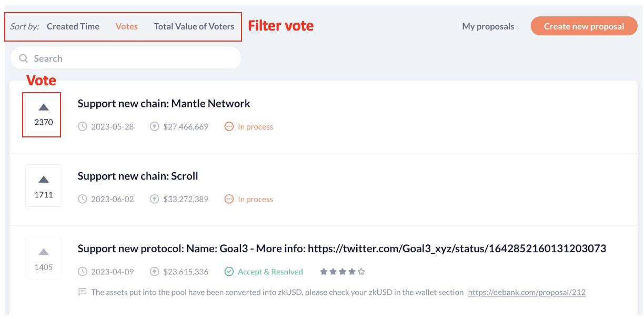Upvote the Scroll chain proposal
The height and width of the screenshot is (319, 644).
44,180
